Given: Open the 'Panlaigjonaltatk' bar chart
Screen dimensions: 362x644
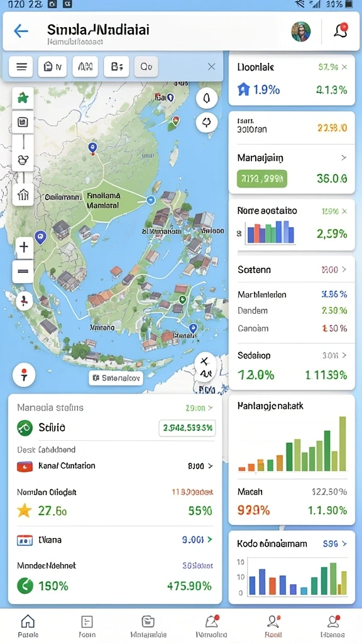Looking at the screenshot, I should tap(292, 444).
